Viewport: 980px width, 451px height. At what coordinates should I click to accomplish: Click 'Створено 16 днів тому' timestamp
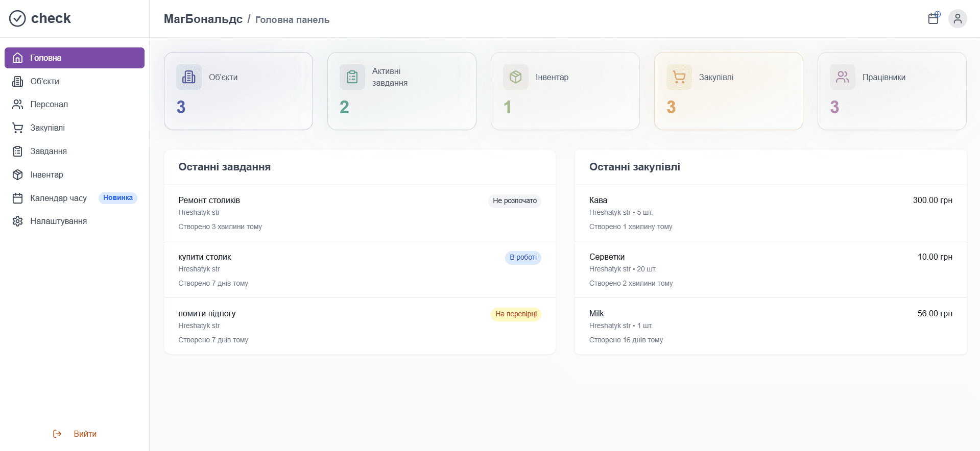[x=626, y=340]
